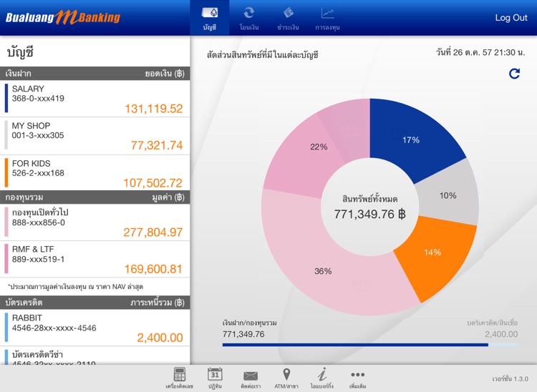Click the gray 10% chart segment
The height and width of the screenshot is (392, 537).
pyautogui.click(x=449, y=195)
